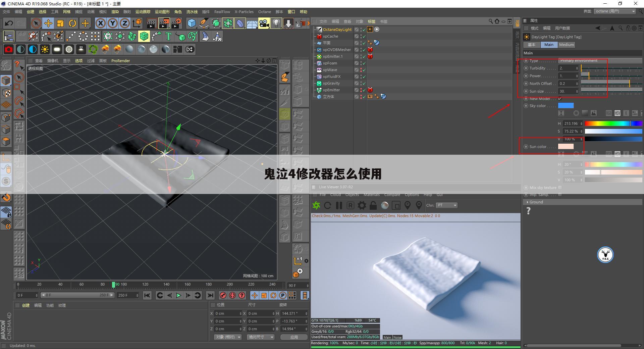The height and width of the screenshot is (349, 644).
Task: Adjust the Sky color hue slider
Action: coord(613,123)
